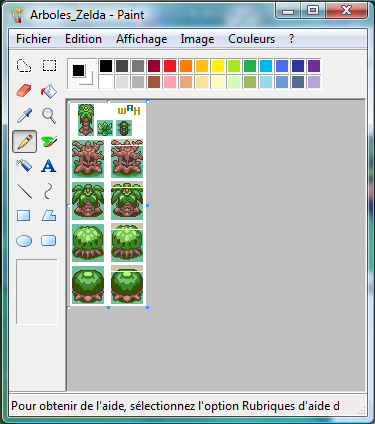Screen dimensions: 375x424
Task: Pick the straight Line tool
Action: tap(24, 191)
